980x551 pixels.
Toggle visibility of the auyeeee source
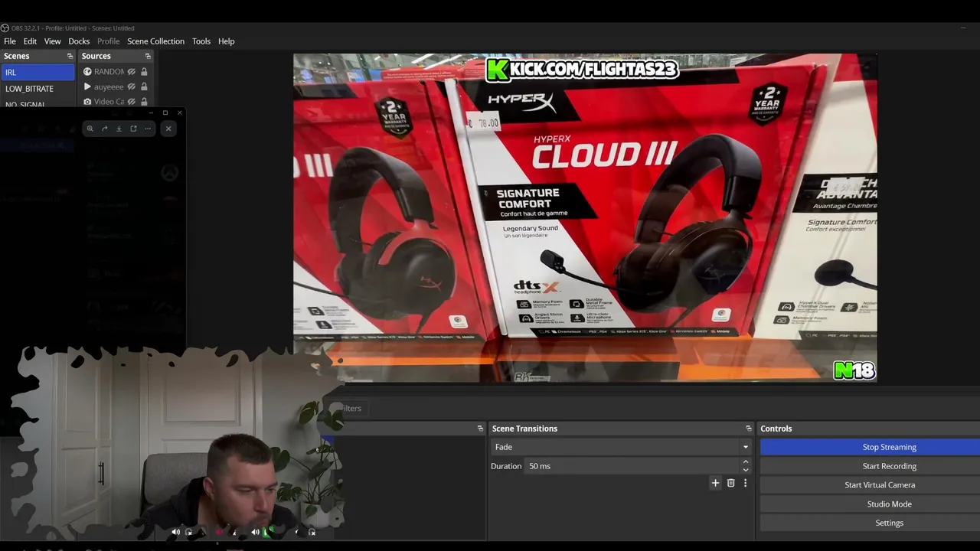coord(132,87)
